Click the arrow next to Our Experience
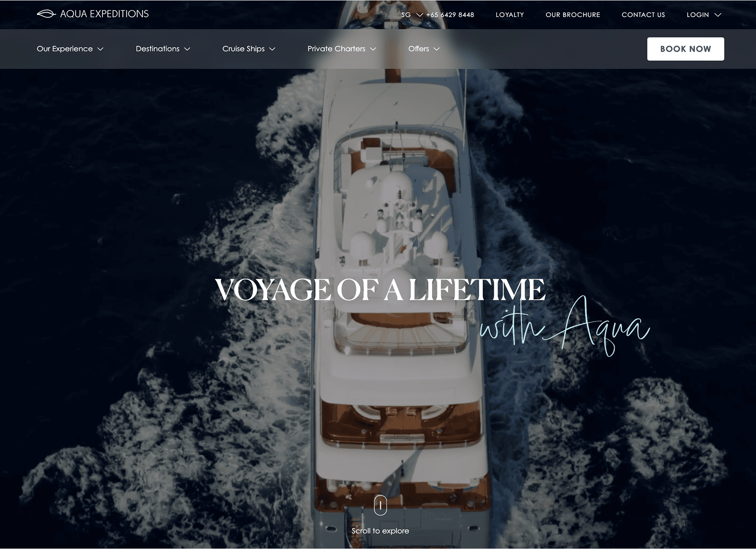This screenshot has width=756, height=549. [100, 49]
